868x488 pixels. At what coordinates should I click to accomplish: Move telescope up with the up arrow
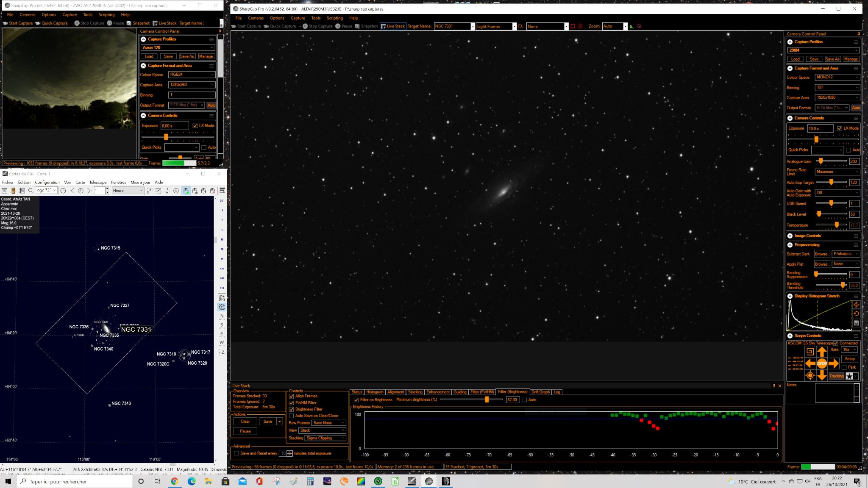[822, 352]
